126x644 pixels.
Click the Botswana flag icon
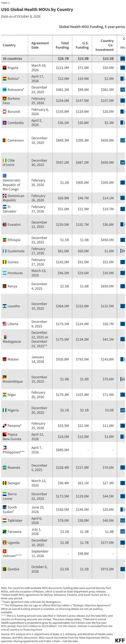pyautogui.click(x=4, y=90)
